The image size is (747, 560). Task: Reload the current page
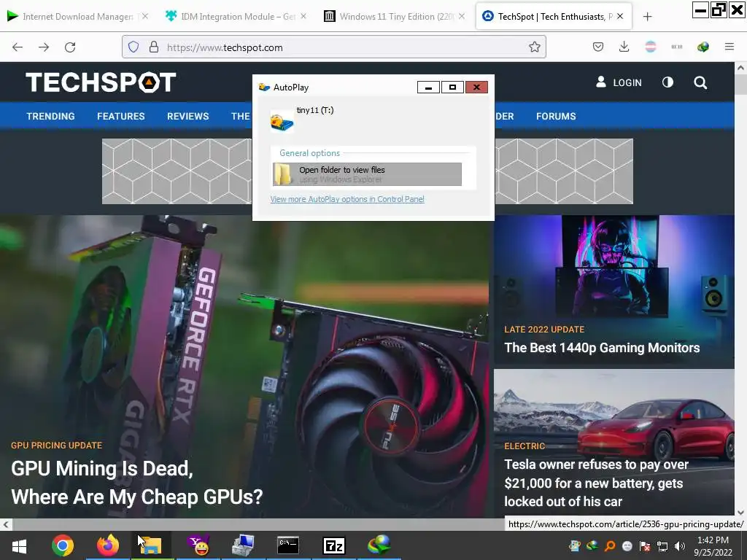(x=70, y=47)
